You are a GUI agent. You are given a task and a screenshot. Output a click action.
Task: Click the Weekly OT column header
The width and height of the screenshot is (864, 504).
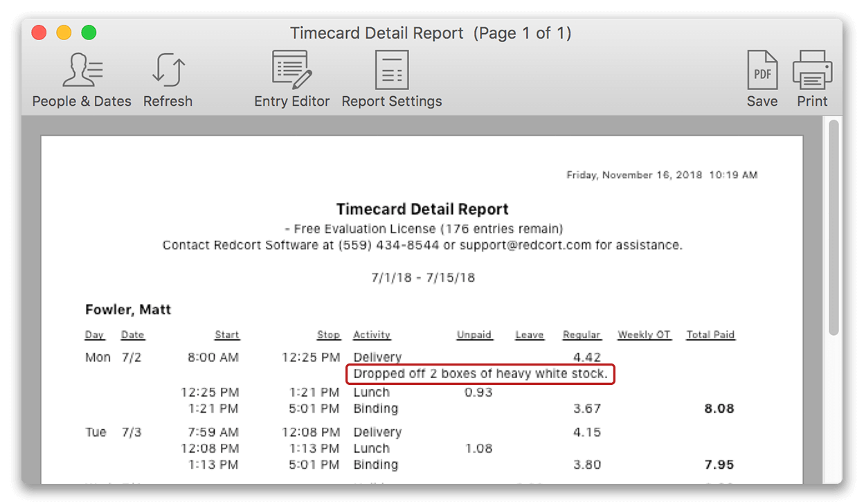(x=644, y=334)
